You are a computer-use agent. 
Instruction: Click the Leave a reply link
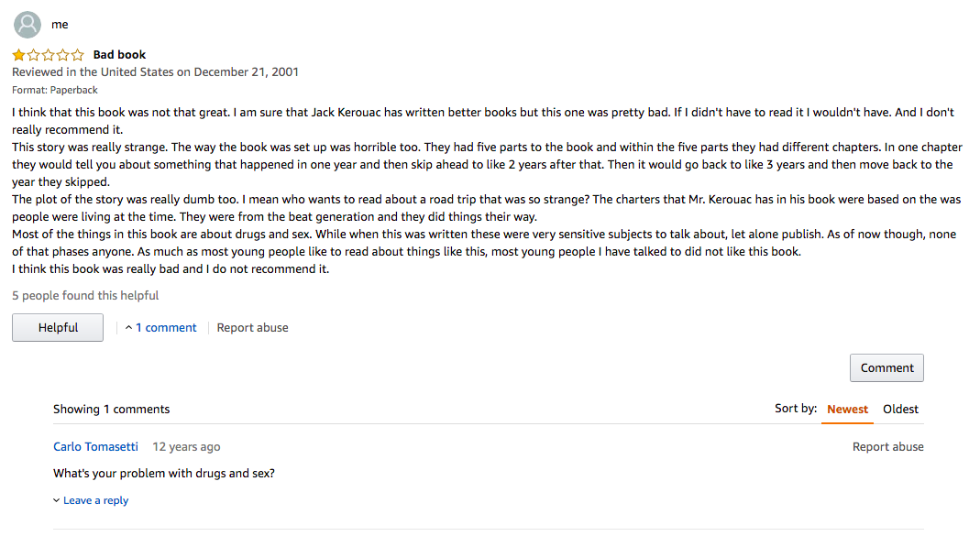tap(95, 501)
